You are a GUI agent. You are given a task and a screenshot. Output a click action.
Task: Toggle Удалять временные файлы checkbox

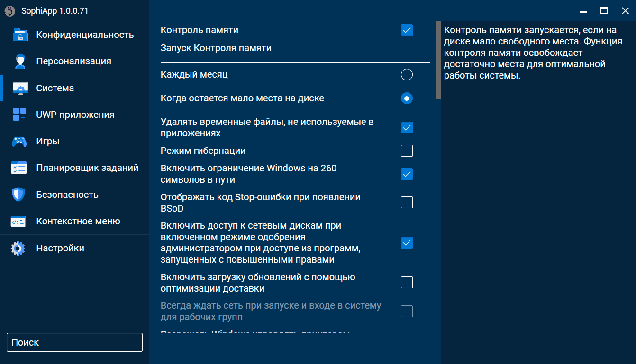point(407,128)
